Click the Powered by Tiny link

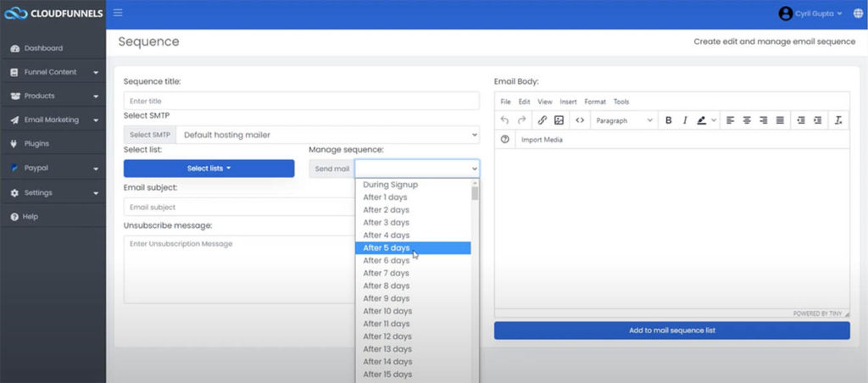click(817, 314)
